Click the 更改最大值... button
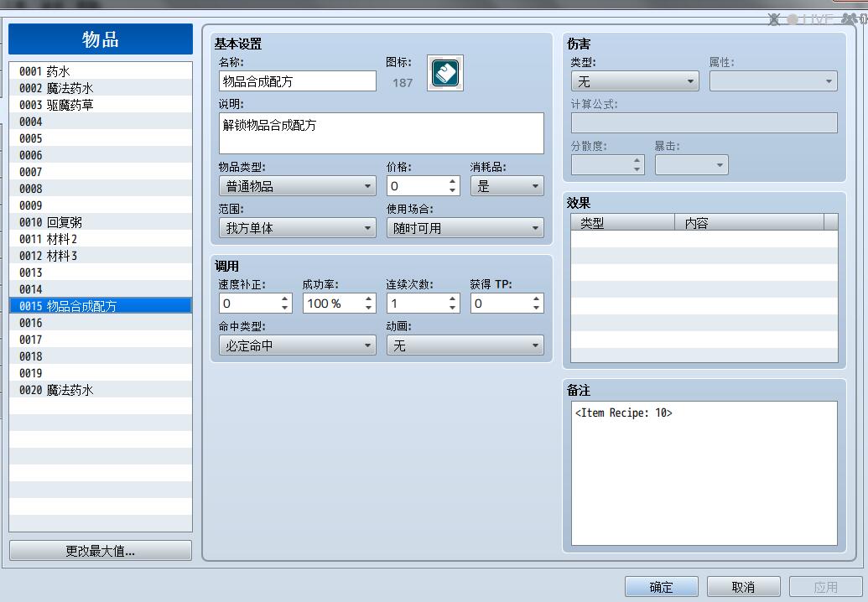868x602 pixels. coord(101,551)
